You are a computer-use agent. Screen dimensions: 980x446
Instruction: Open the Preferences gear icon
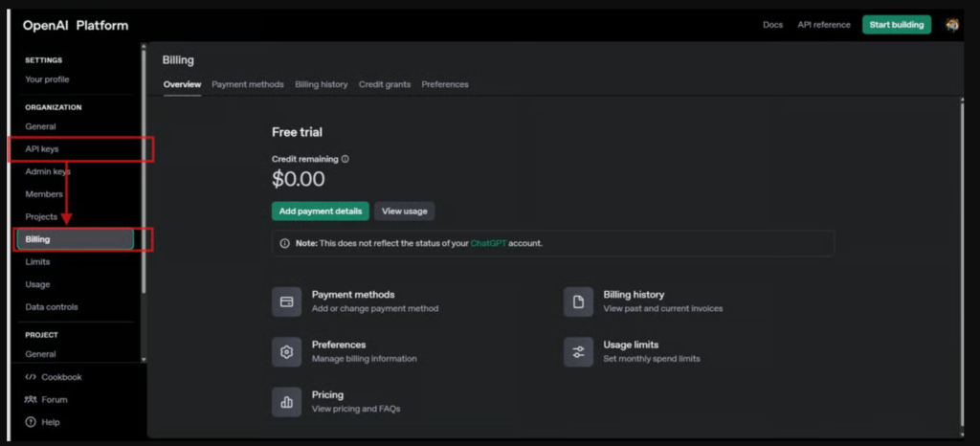(287, 352)
